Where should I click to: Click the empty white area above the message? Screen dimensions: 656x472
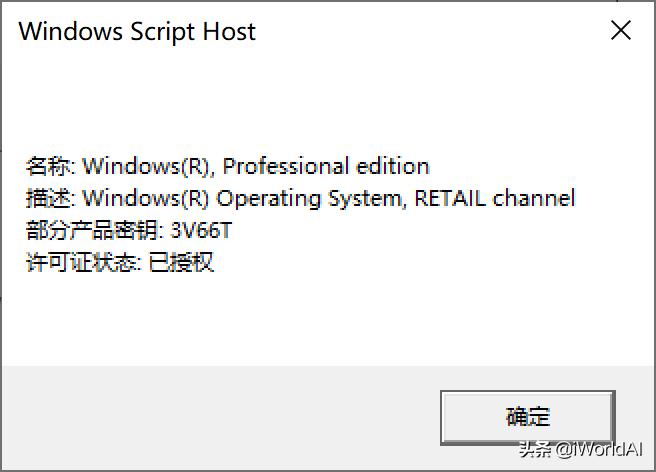(x=326, y=100)
